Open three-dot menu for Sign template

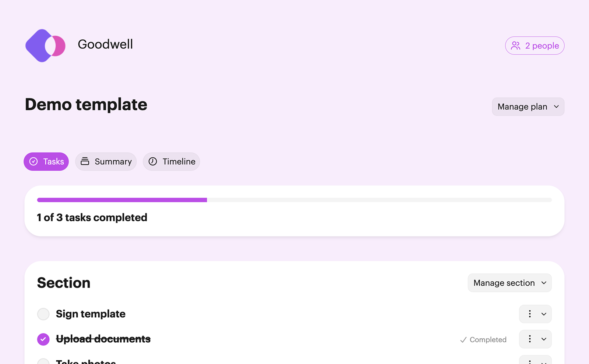530,314
